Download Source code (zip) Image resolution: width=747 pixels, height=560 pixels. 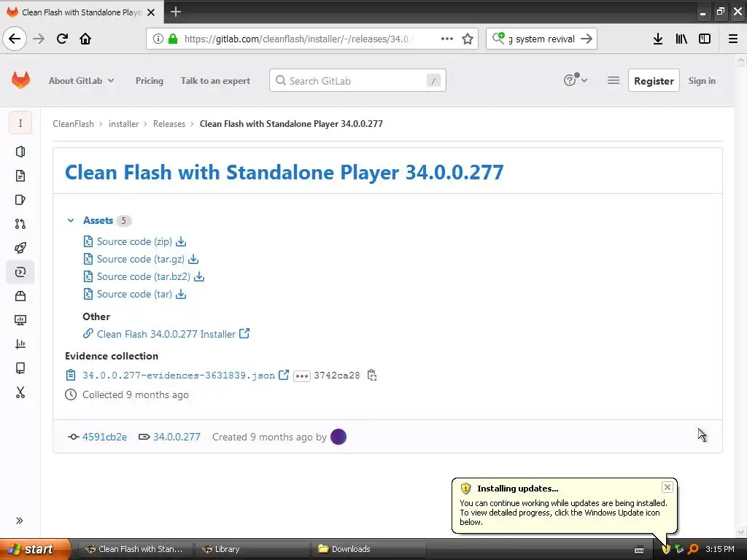pos(134,242)
